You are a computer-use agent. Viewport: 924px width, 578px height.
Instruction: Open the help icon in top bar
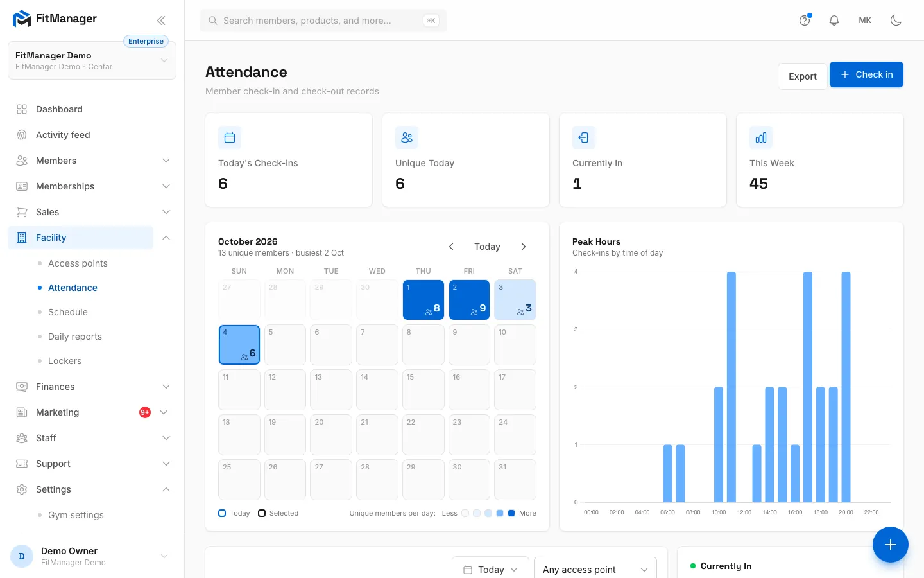[805, 21]
